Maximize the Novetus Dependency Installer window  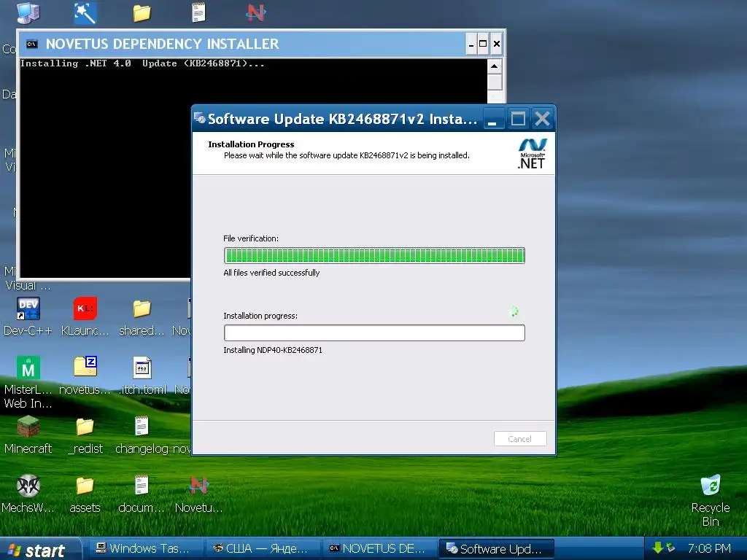tap(483, 44)
